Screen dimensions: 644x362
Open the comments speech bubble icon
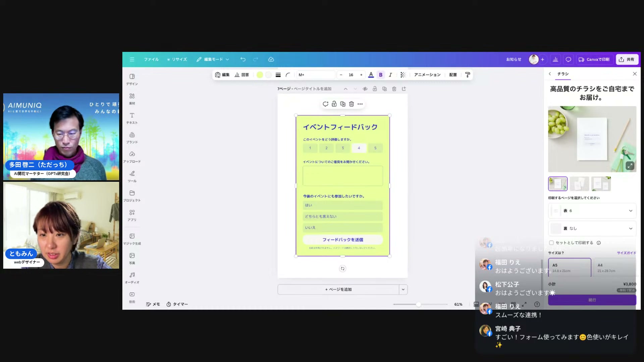click(x=568, y=59)
